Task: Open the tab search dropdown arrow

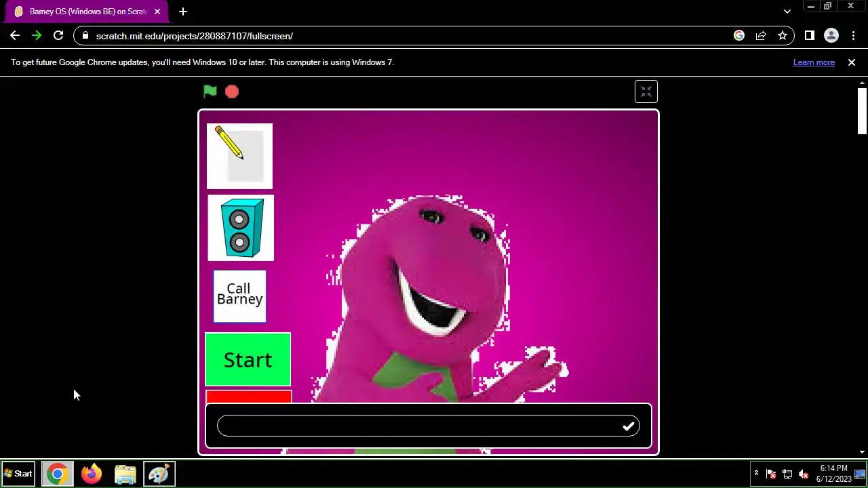Action: (787, 12)
